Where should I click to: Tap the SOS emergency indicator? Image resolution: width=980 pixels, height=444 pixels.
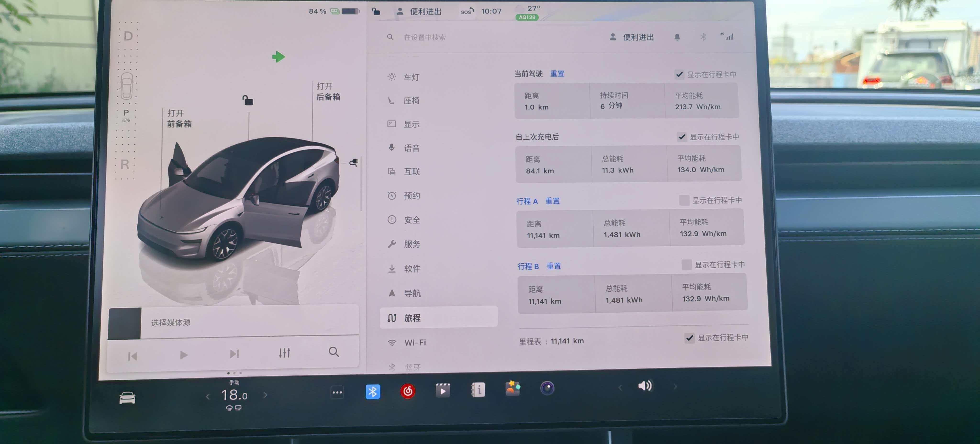[x=467, y=11]
